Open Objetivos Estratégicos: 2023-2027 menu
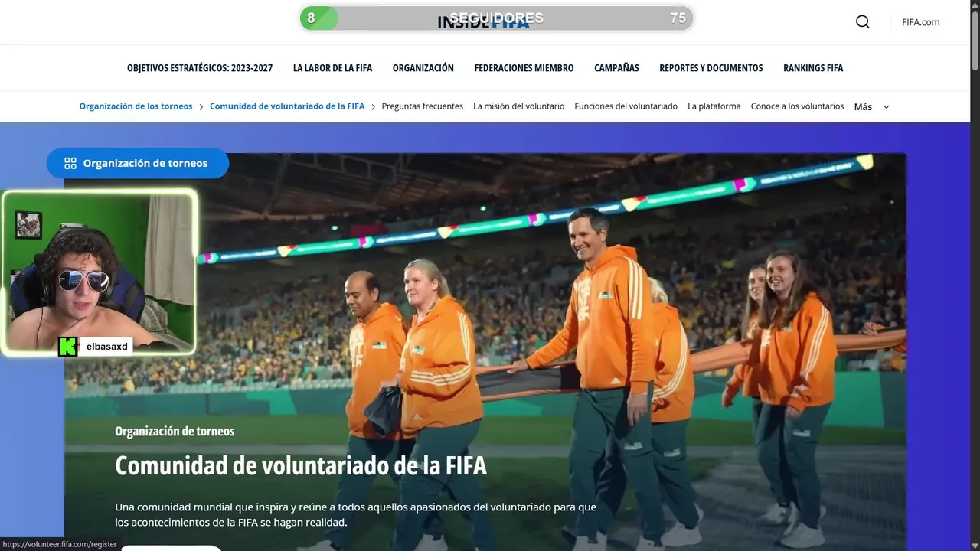 [x=200, y=68]
